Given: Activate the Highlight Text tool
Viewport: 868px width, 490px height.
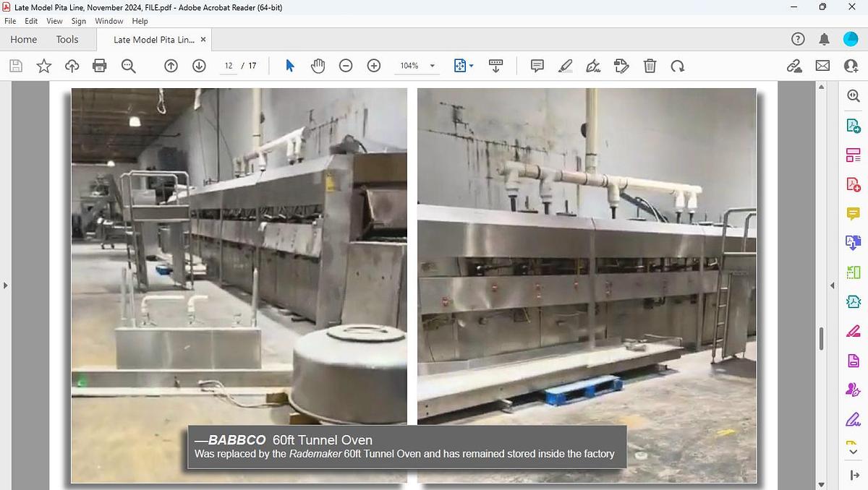Looking at the screenshot, I should pyautogui.click(x=565, y=66).
